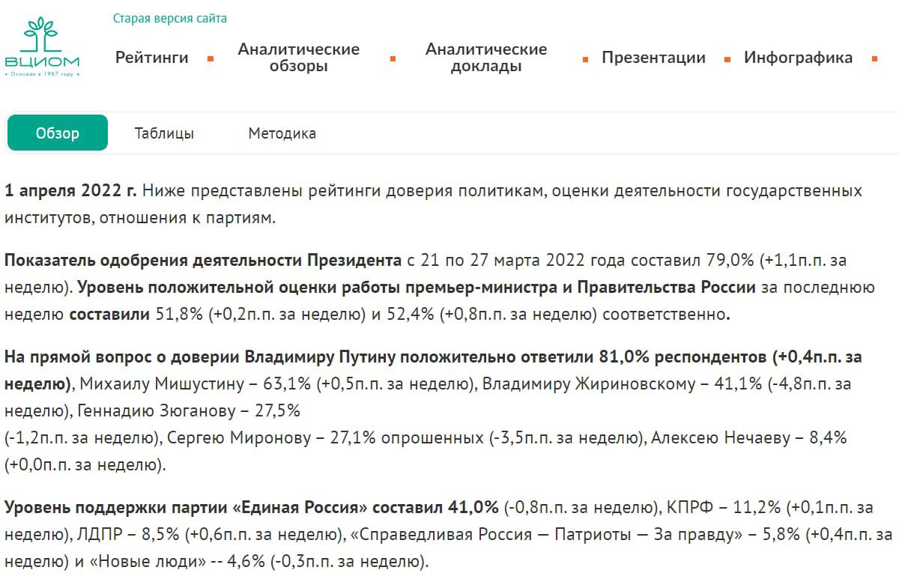The image size is (899, 588).
Task: Open the Инфографика section
Action: coord(797,58)
